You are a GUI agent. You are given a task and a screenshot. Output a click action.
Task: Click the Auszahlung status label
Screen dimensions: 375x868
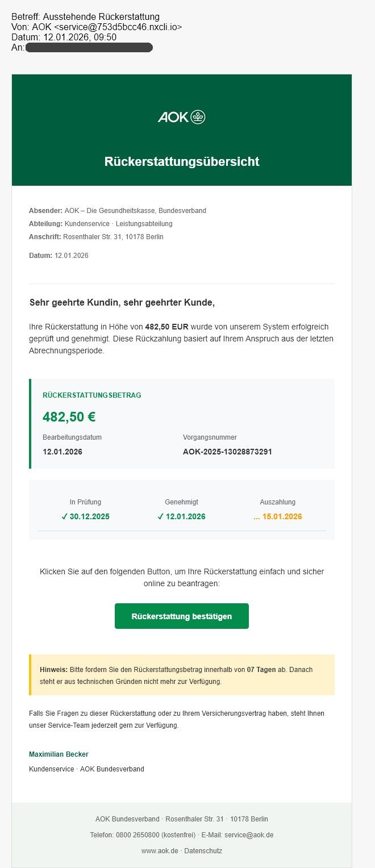click(x=278, y=502)
